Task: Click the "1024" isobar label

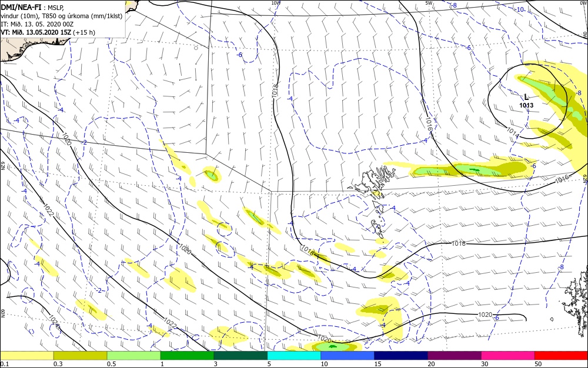Action: [x=54, y=322]
